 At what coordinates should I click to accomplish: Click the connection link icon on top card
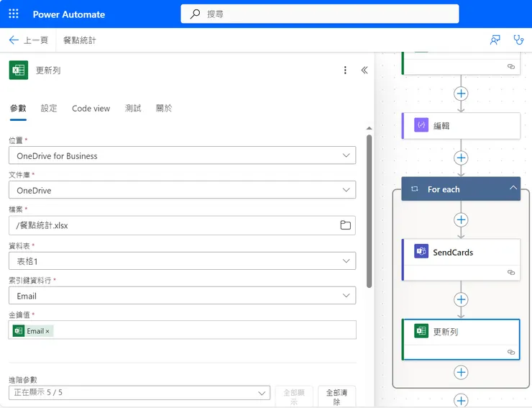coord(511,66)
